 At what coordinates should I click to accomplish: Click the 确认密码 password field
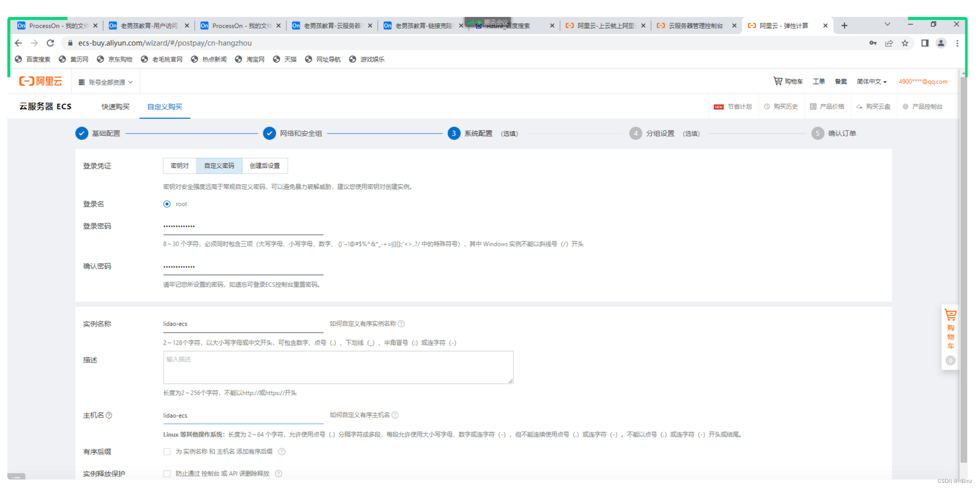(243, 266)
